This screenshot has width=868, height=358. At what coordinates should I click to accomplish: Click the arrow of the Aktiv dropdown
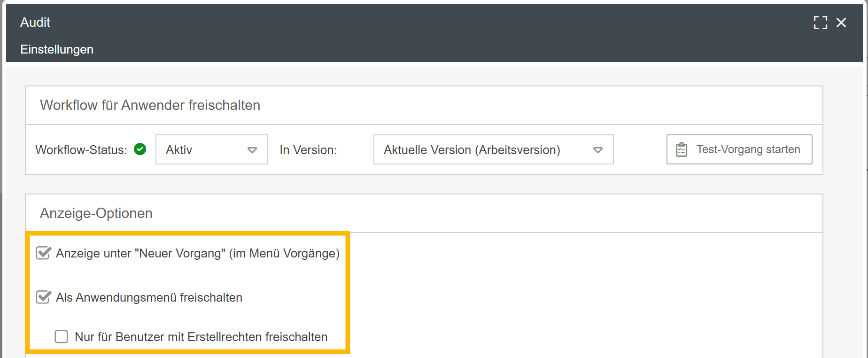pos(252,150)
